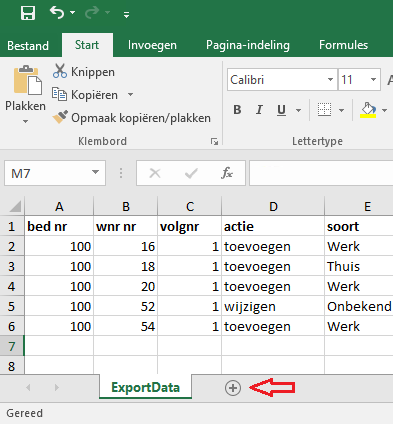Viewport: 393px width, 424px height.
Task: Toggle bold formatting
Action: click(x=237, y=110)
